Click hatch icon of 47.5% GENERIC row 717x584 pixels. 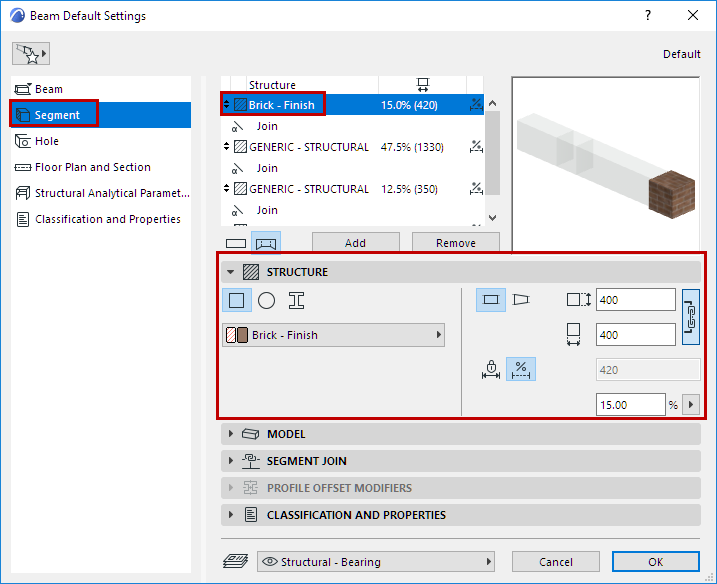click(241, 147)
